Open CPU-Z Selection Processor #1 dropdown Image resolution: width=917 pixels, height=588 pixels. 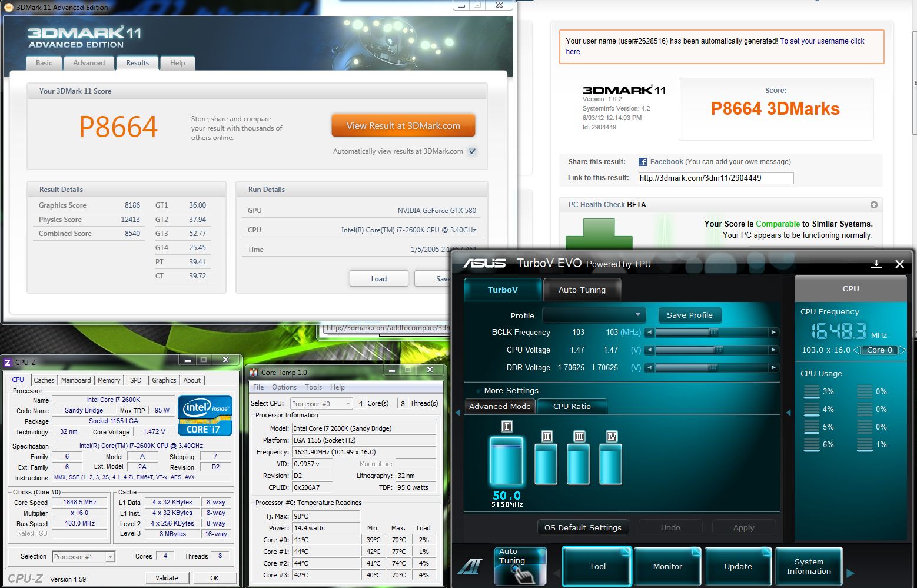click(83, 557)
